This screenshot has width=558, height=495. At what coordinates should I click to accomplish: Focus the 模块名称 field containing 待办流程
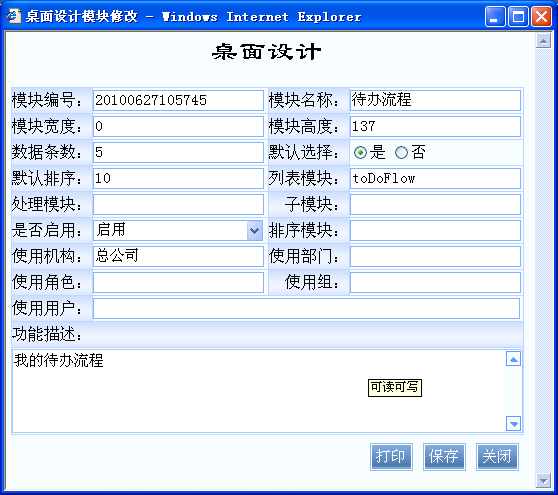(x=435, y=100)
